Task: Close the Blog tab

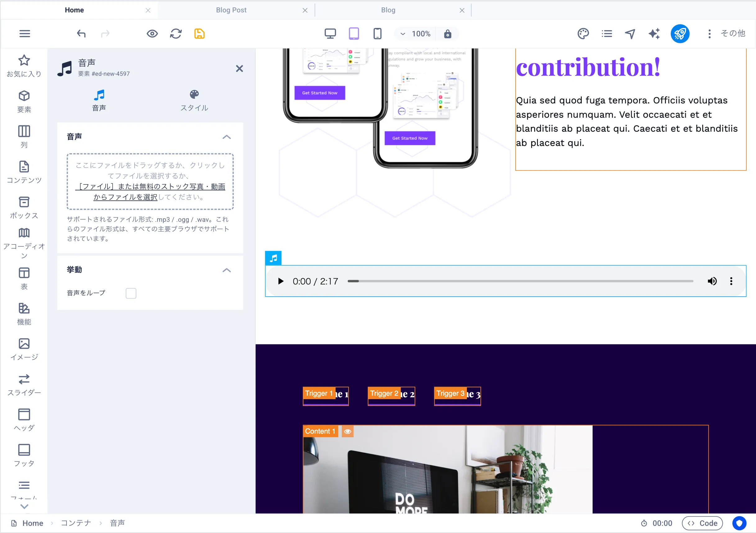Action: point(462,10)
